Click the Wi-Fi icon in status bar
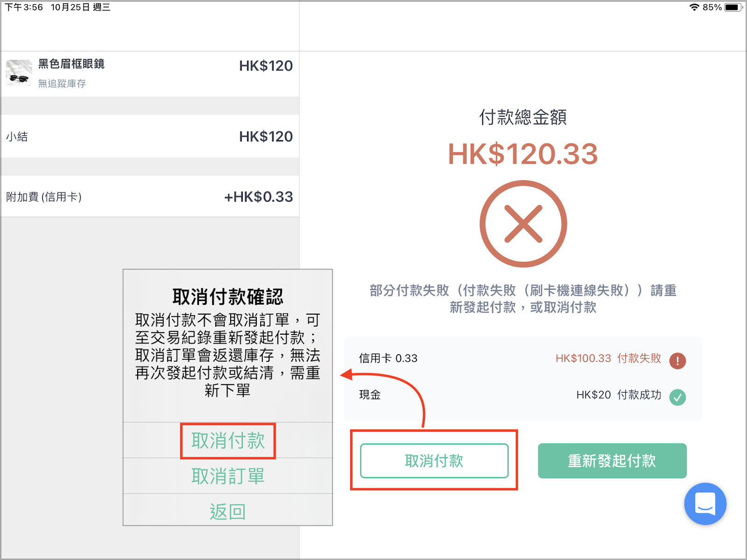Screen dimensions: 747x560 [694, 7]
